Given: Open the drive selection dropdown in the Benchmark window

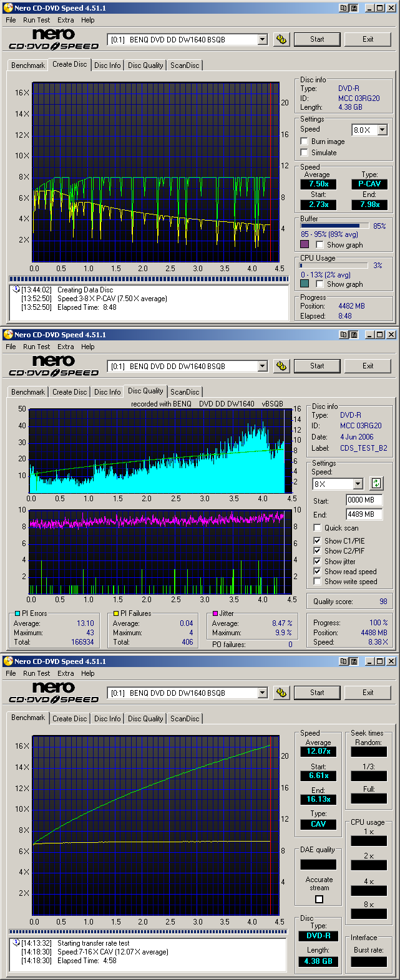Looking at the screenshot, I should (x=262, y=693).
